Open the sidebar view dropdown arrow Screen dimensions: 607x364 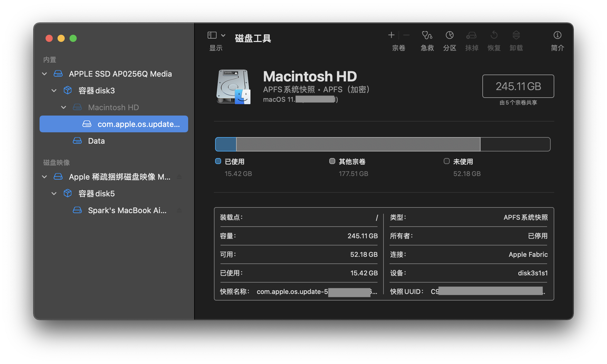(223, 35)
